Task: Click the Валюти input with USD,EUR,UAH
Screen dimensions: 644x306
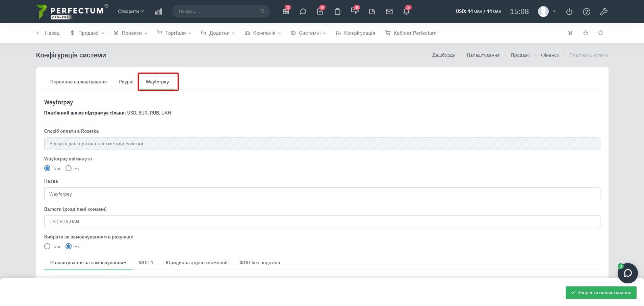Action: tap(322, 222)
